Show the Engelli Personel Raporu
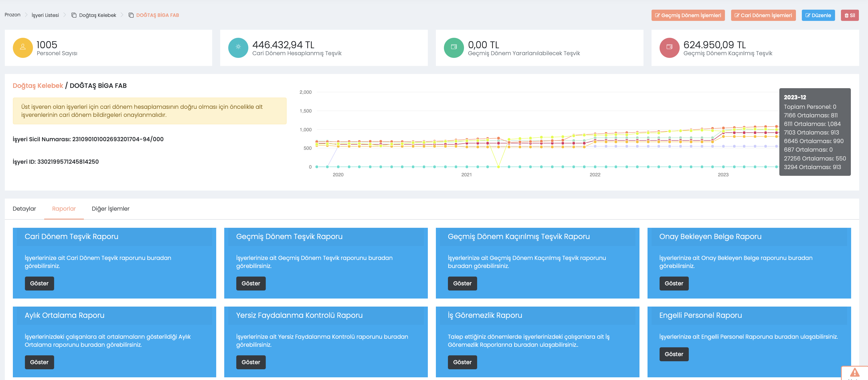Viewport: 868px width, 380px height. (x=674, y=354)
